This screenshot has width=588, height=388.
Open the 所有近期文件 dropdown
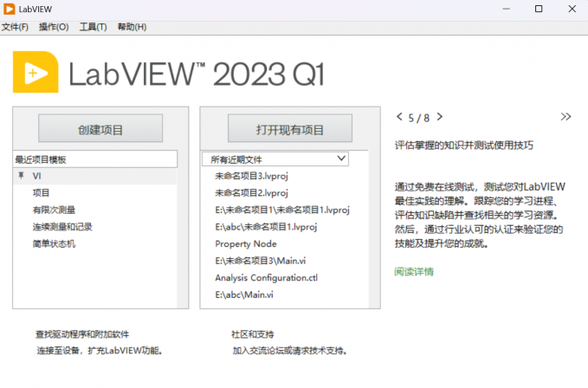275,159
